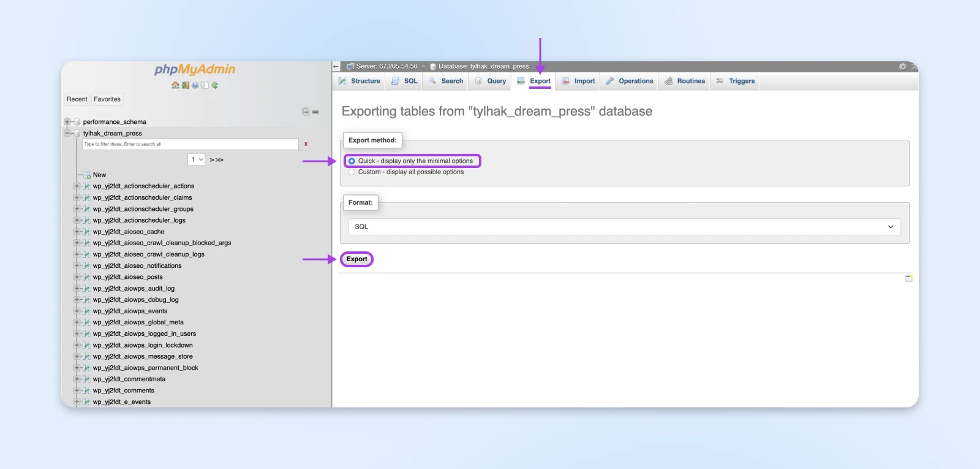Open the Operations tab
Viewport: 980px width, 469px height.
point(630,81)
